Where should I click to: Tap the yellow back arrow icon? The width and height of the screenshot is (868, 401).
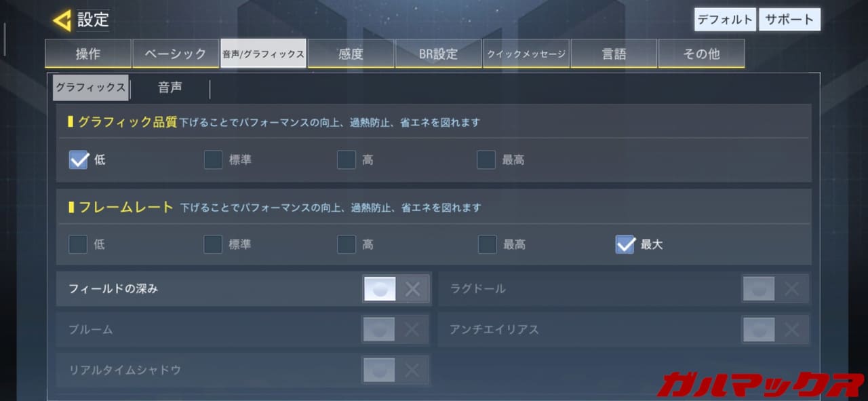tap(62, 20)
